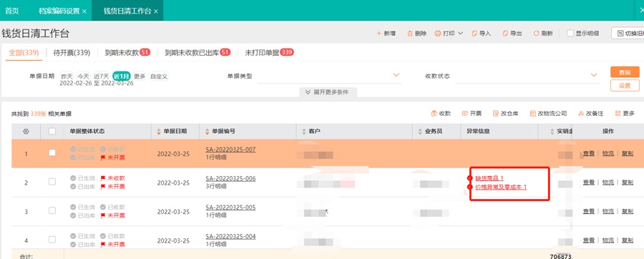Click the 新增 add icon
644x259 pixels.
point(379,34)
